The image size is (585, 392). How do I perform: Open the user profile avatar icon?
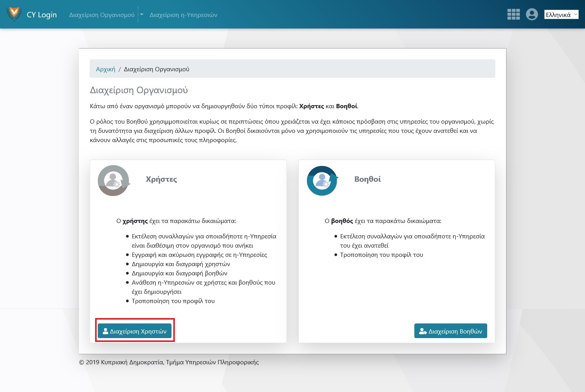click(x=532, y=15)
